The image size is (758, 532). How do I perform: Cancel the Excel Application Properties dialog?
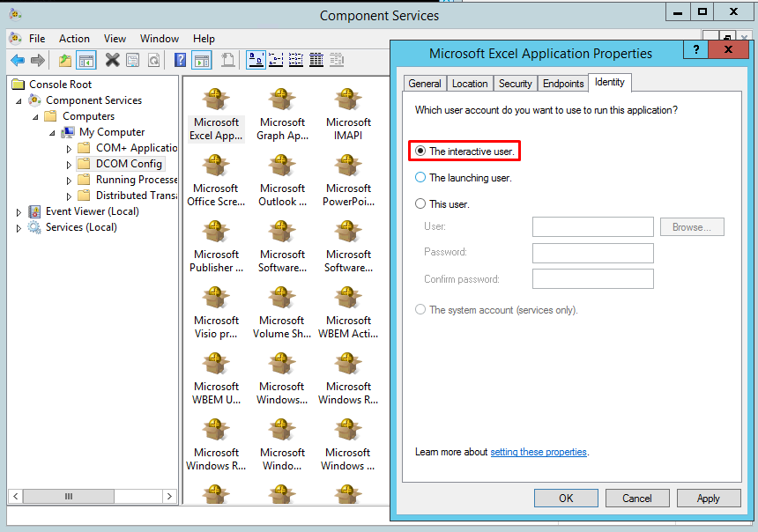pyautogui.click(x=637, y=499)
